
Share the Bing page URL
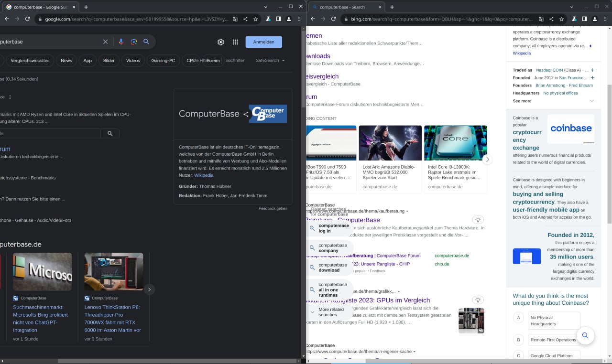click(x=551, y=19)
